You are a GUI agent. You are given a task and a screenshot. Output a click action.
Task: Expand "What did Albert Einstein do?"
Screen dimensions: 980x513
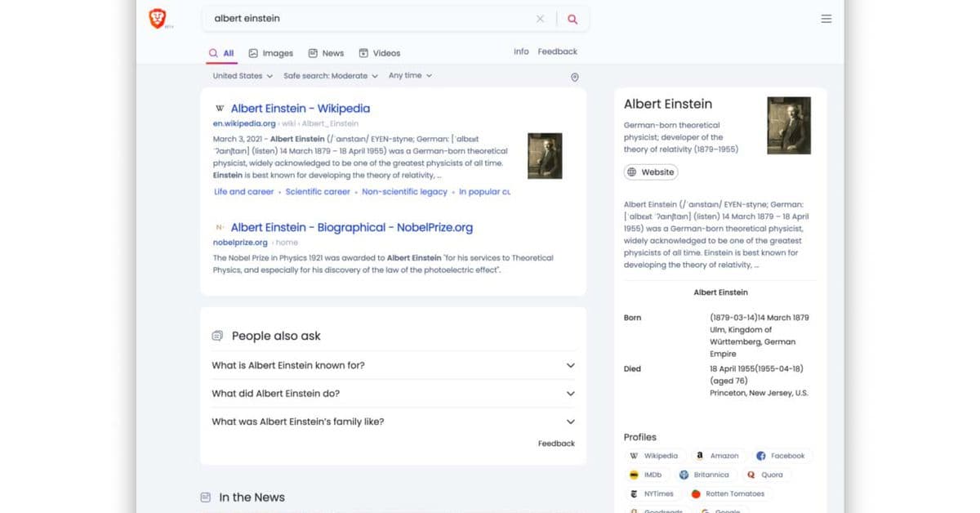click(x=394, y=394)
